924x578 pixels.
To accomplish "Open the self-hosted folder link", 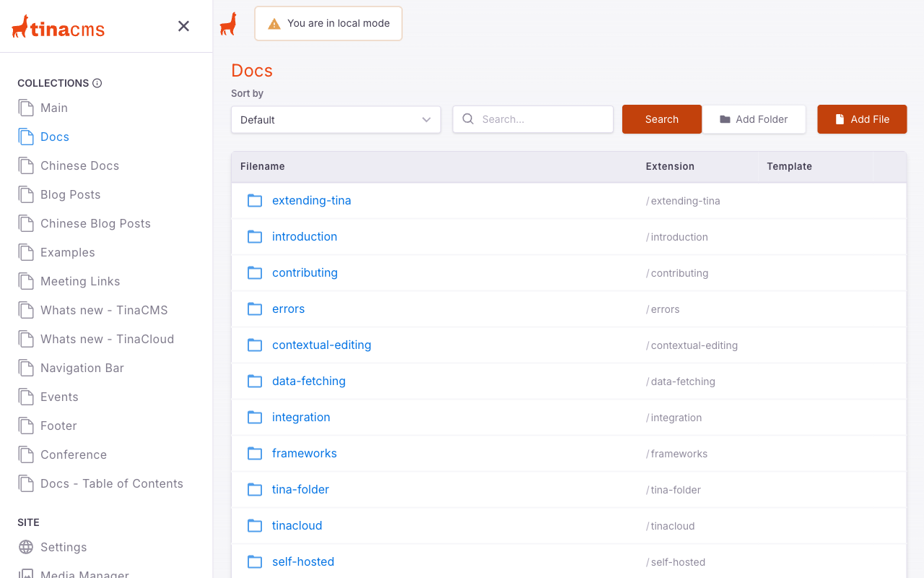I will [303, 561].
